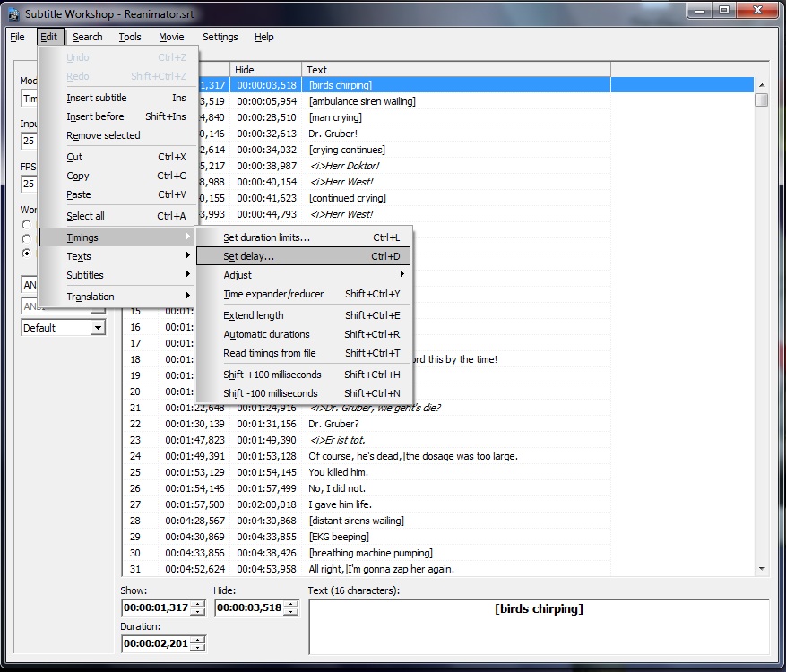Select Extend length option
Screen dimensions: 786x672
click(x=304, y=315)
